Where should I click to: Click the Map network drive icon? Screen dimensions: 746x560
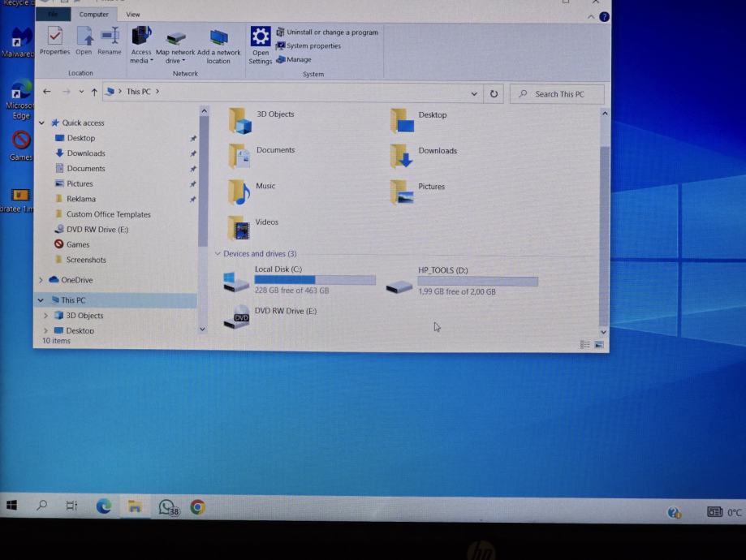pyautogui.click(x=175, y=42)
